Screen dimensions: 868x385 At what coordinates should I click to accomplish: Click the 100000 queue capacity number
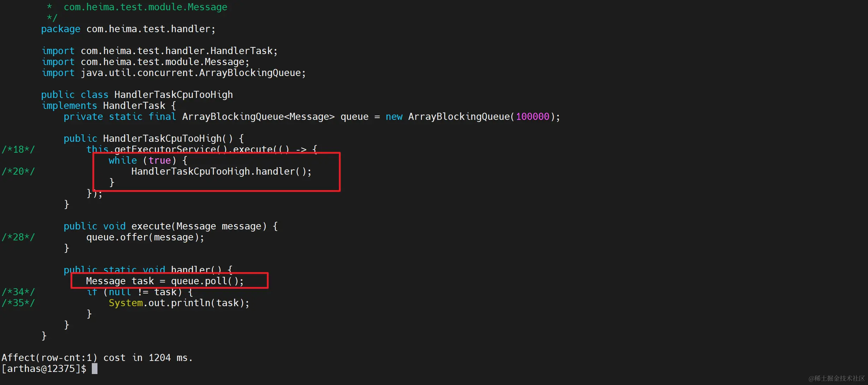tap(533, 117)
